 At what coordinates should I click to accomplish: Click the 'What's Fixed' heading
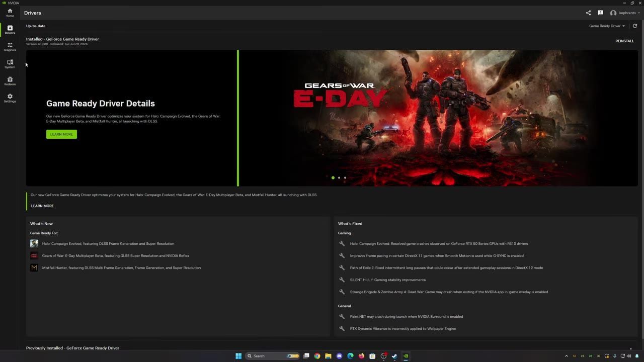350,224
